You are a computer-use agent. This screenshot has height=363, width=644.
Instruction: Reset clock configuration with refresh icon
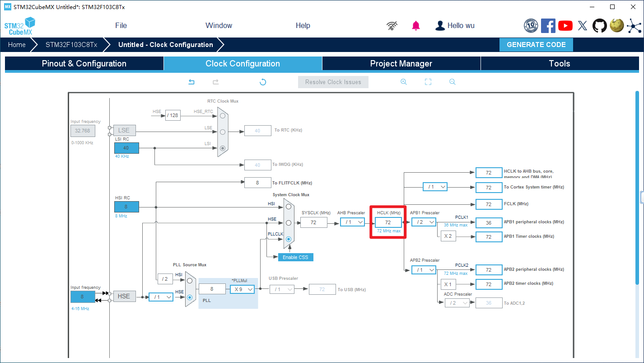click(x=263, y=82)
